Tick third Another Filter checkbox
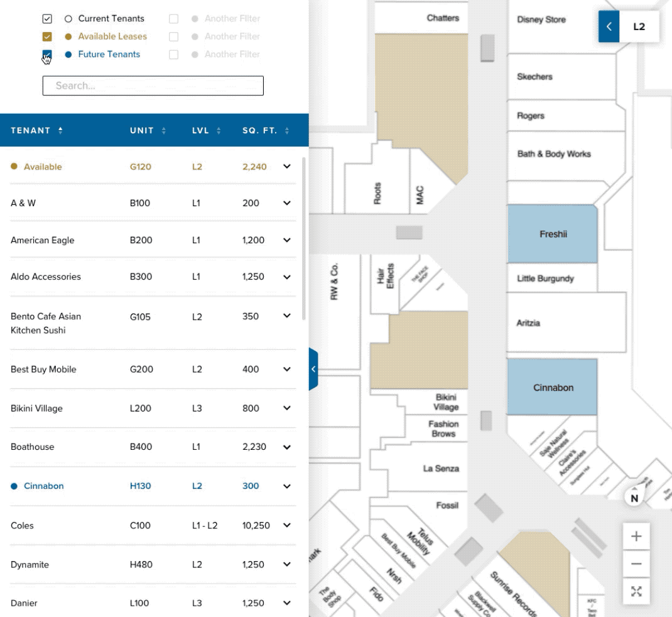672x617 pixels. pos(173,55)
